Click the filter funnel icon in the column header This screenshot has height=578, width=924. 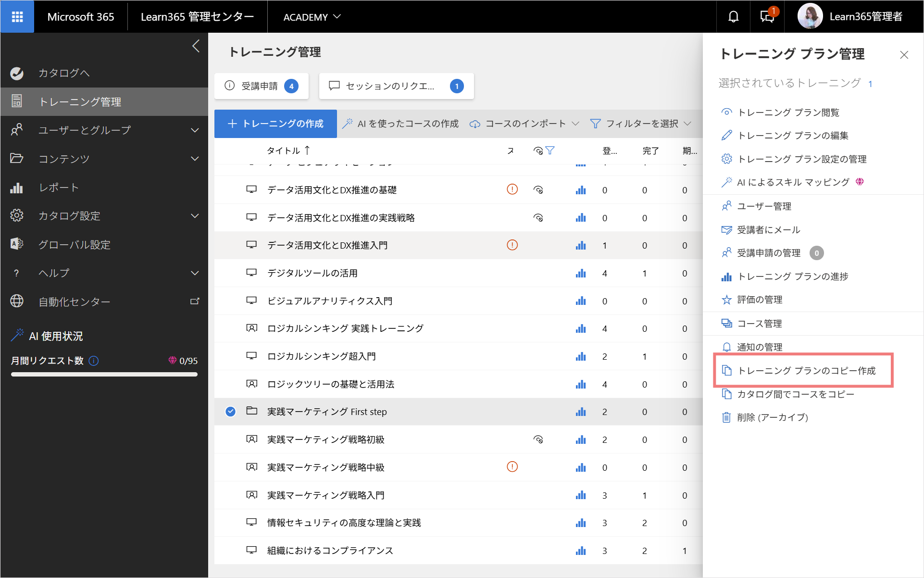pyautogui.click(x=550, y=151)
